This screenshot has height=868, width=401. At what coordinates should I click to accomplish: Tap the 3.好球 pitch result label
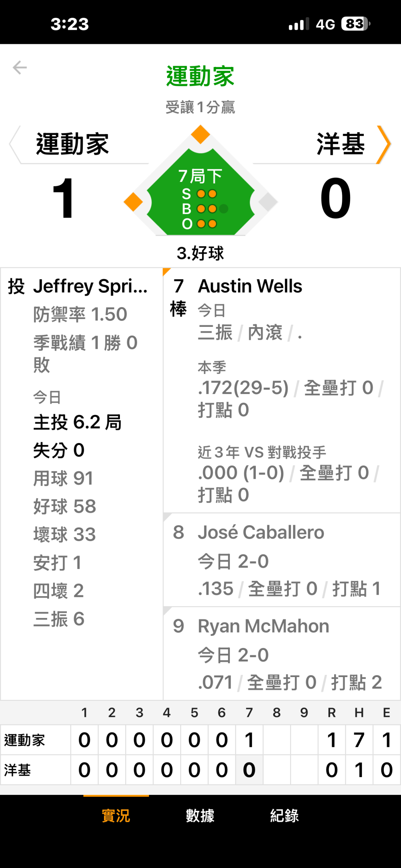pos(200,253)
